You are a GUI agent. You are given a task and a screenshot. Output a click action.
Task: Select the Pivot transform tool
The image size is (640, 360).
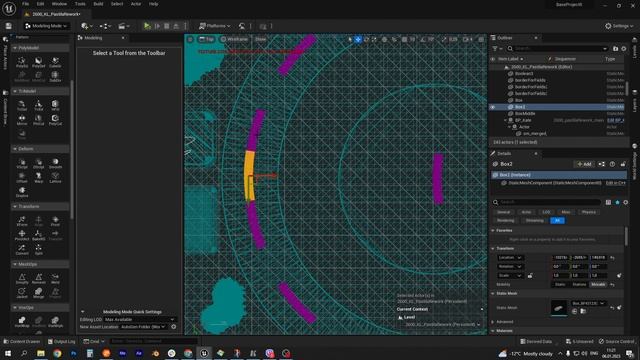tap(55, 221)
